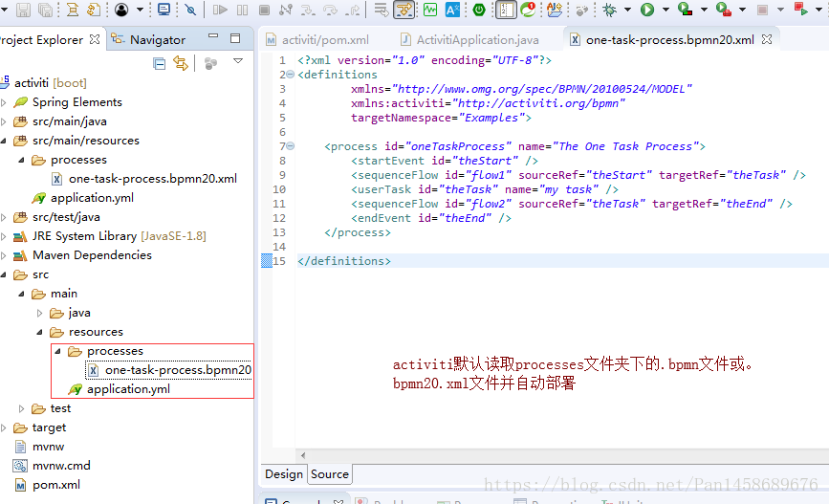Switch to the Design view tab

pos(284,473)
